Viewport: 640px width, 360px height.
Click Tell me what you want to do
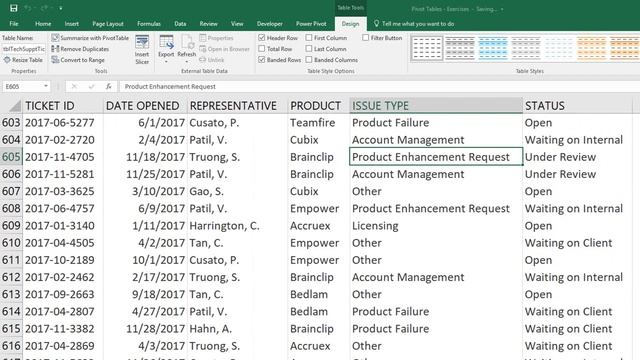point(414,24)
